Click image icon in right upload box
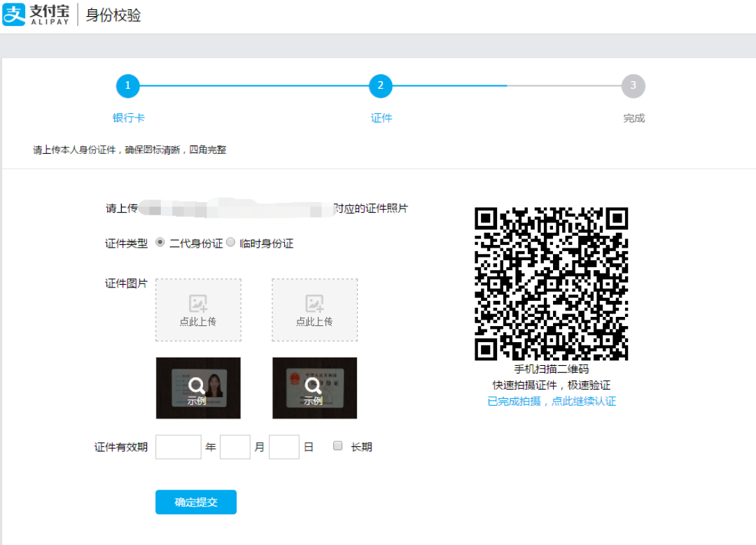 tap(314, 304)
